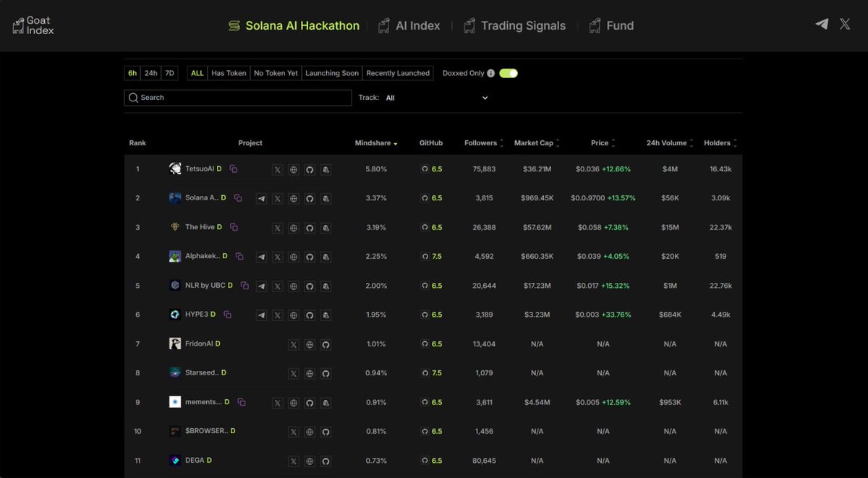Open the TetsuoAI project name
Image resolution: width=868 pixels, height=478 pixels.
pyautogui.click(x=200, y=168)
